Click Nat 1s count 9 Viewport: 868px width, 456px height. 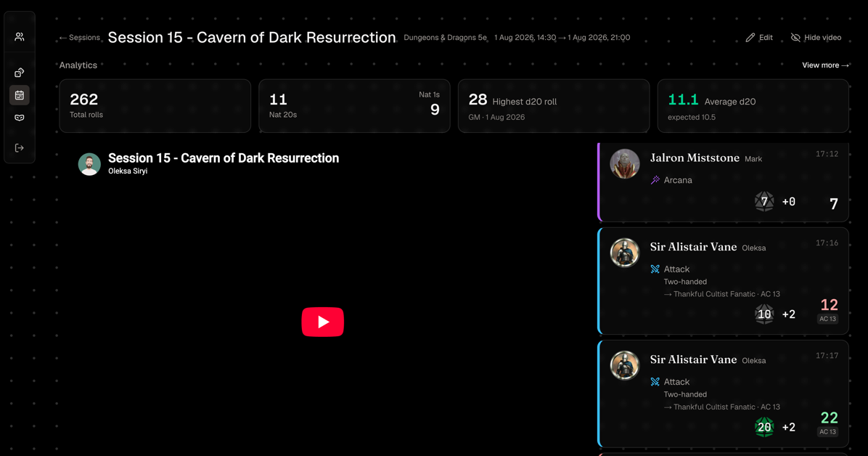pos(435,110)
